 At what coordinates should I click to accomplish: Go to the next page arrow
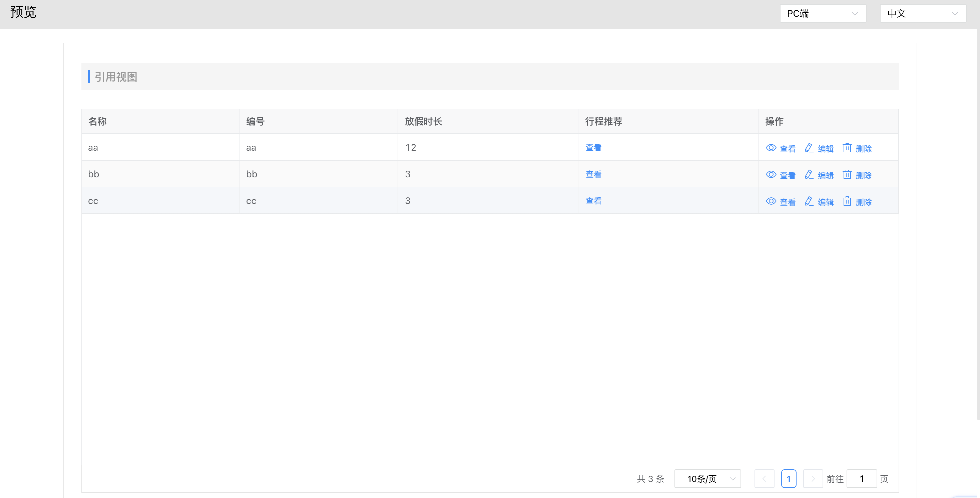point(813,479)
